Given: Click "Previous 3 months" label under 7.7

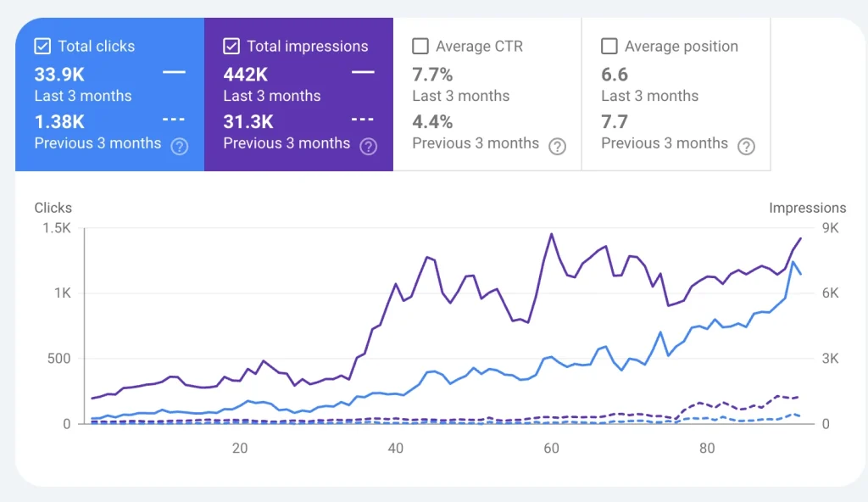Looking at the screenshot, I should 665,143.
